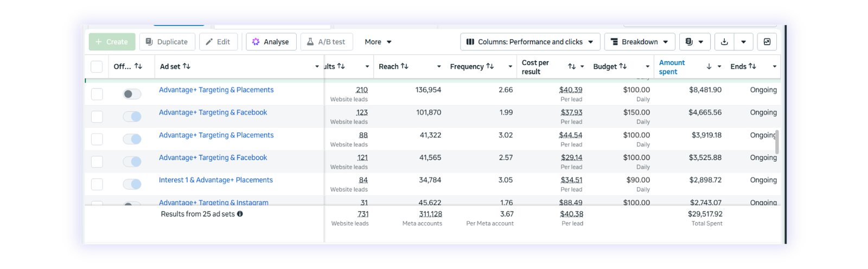Click the $37.93 cost per lead value
The width and height of the screenshot is (868, 269).
[571, 113]
